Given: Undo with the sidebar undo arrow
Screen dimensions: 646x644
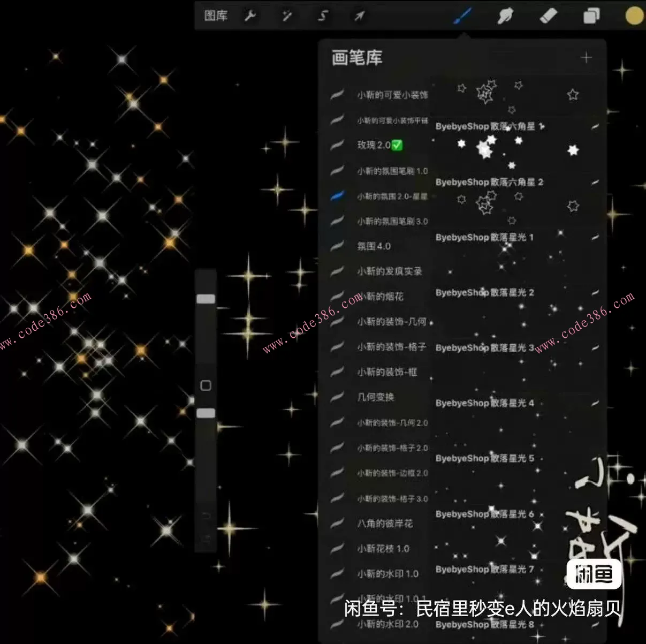Looking at the screenshot, I should coord(206,516).
